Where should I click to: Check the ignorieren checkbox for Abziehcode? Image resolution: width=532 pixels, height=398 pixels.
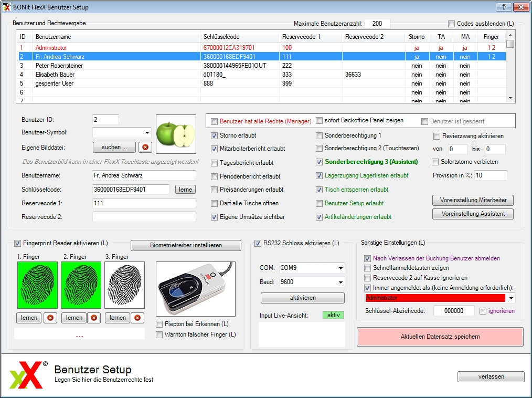pyautogui.click(x=483, y=311)
